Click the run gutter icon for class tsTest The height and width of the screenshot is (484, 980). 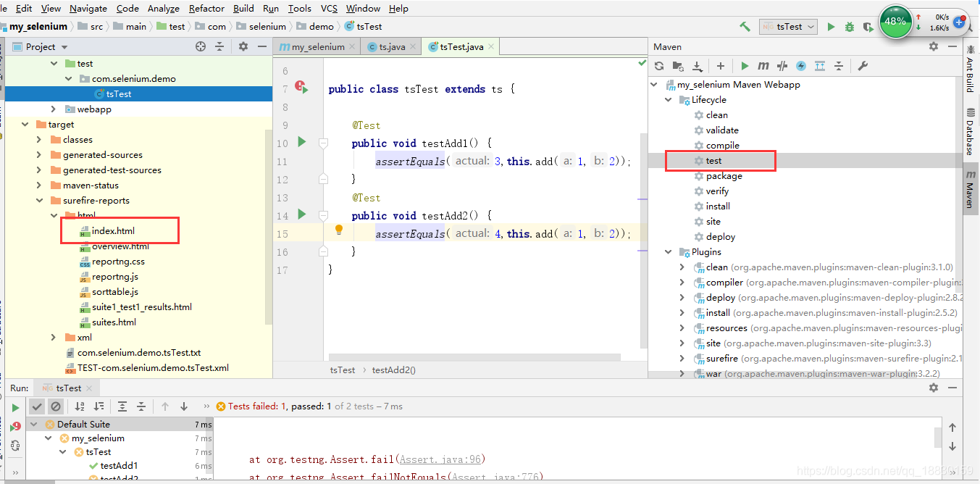301,88
